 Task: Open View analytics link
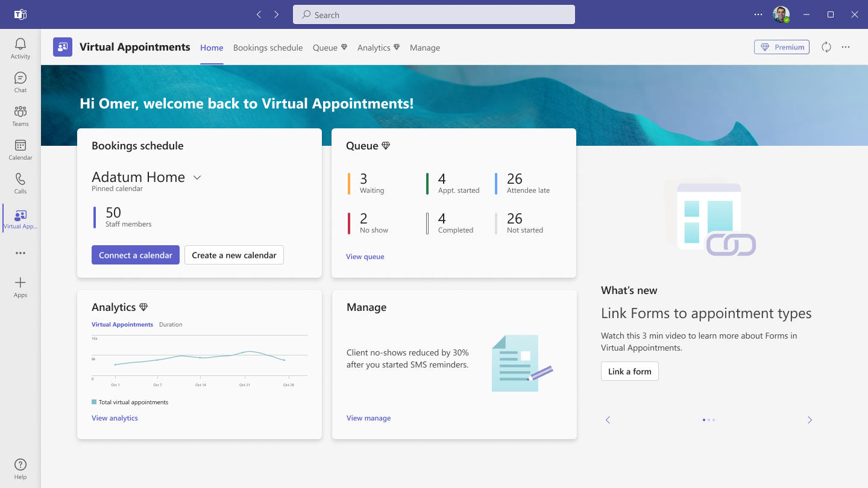coord(115,418)
